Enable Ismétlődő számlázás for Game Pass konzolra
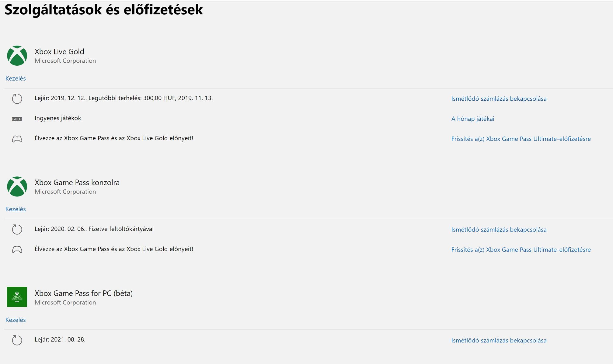 click(x=499, y=230)
